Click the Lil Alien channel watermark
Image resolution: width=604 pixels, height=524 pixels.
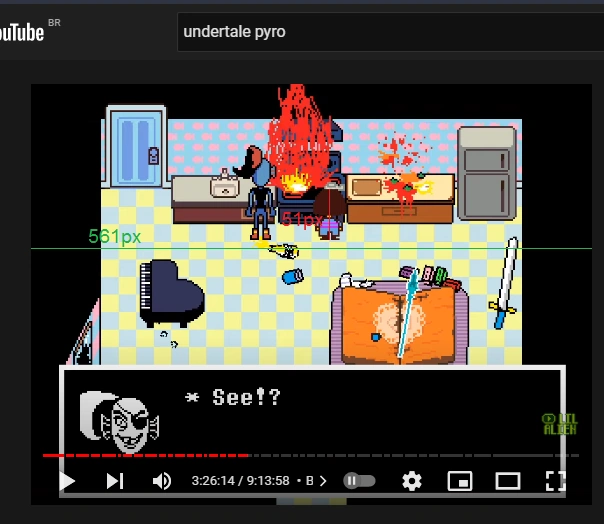(559, 424)
